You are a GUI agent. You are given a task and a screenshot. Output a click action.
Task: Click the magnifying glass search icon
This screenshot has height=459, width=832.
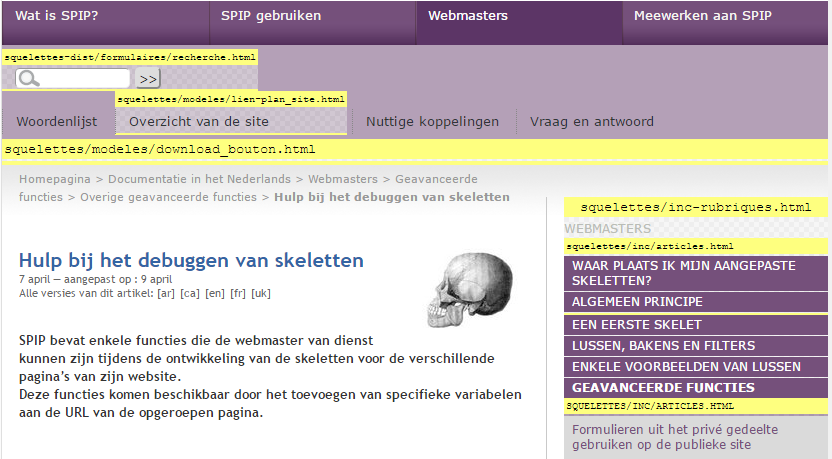(x=28, y=79)
